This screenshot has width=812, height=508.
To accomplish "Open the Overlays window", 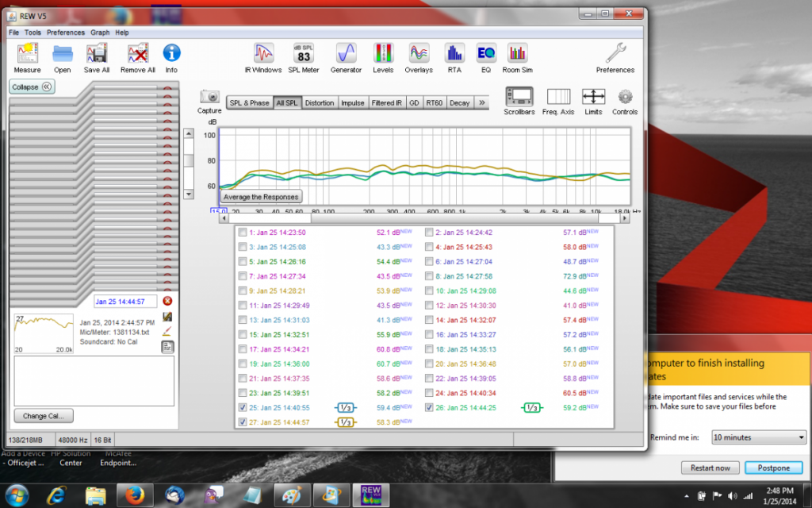I will coord(419,53).
